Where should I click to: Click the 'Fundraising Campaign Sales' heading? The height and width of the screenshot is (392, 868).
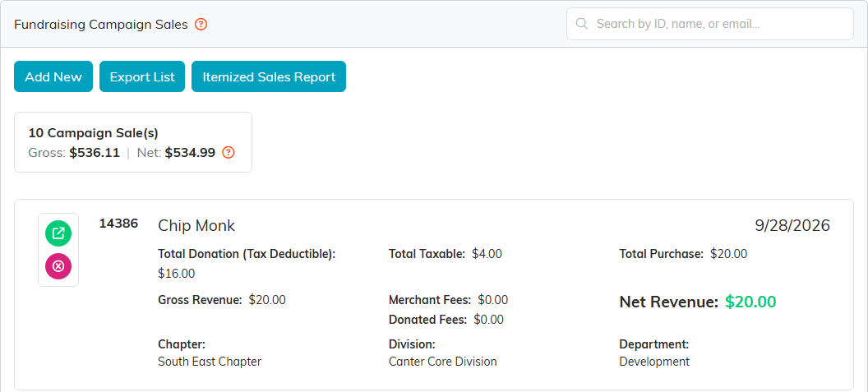pos(101,25)
